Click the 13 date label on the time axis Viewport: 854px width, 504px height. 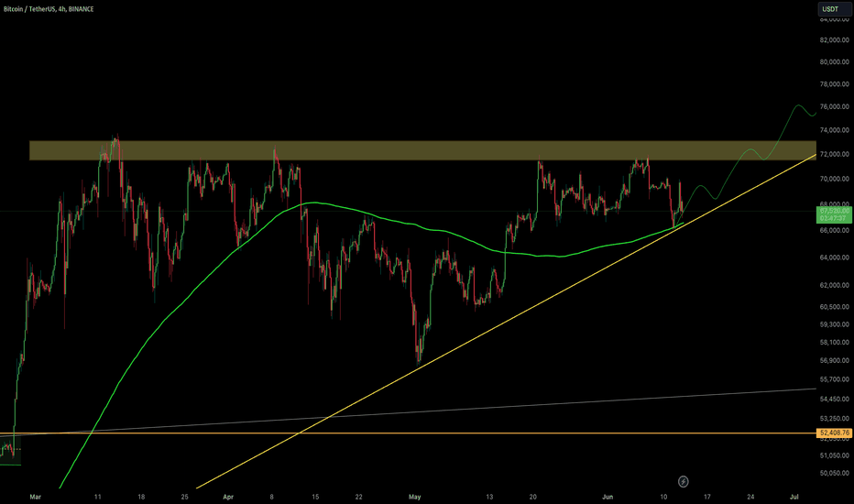pos(489,497)
